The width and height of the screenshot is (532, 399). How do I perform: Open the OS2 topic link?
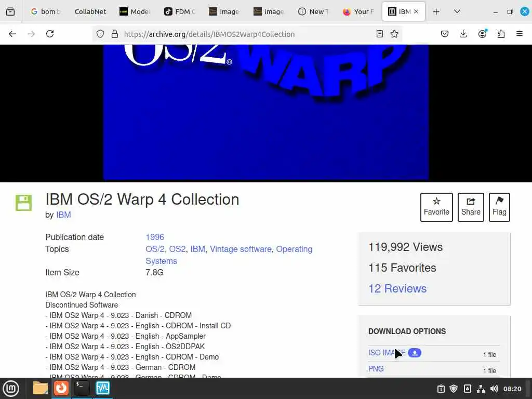pyautogui.click(x=177, y=249)
